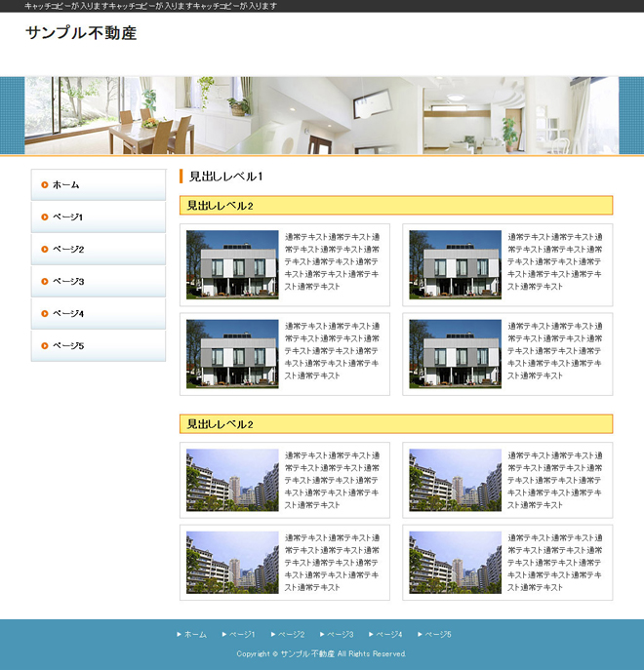Follow the footer ページ2 link

(288, 635)
